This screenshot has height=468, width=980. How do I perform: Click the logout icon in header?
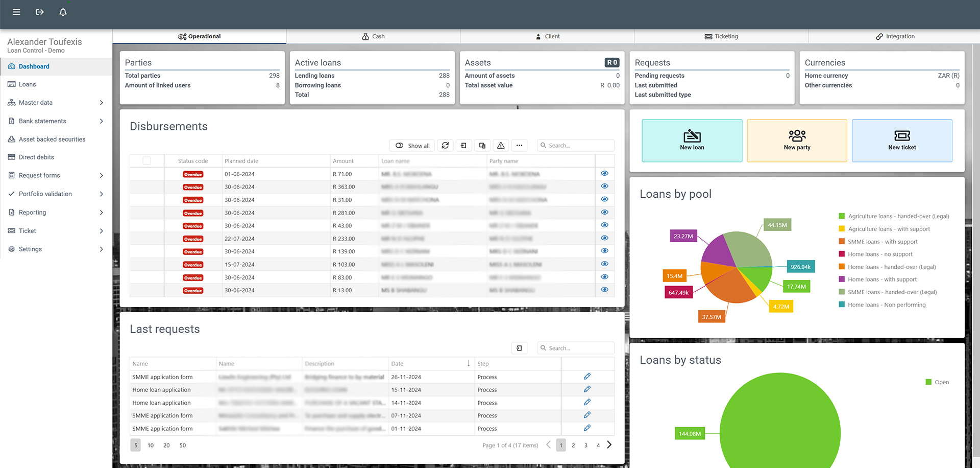[40, 12]
